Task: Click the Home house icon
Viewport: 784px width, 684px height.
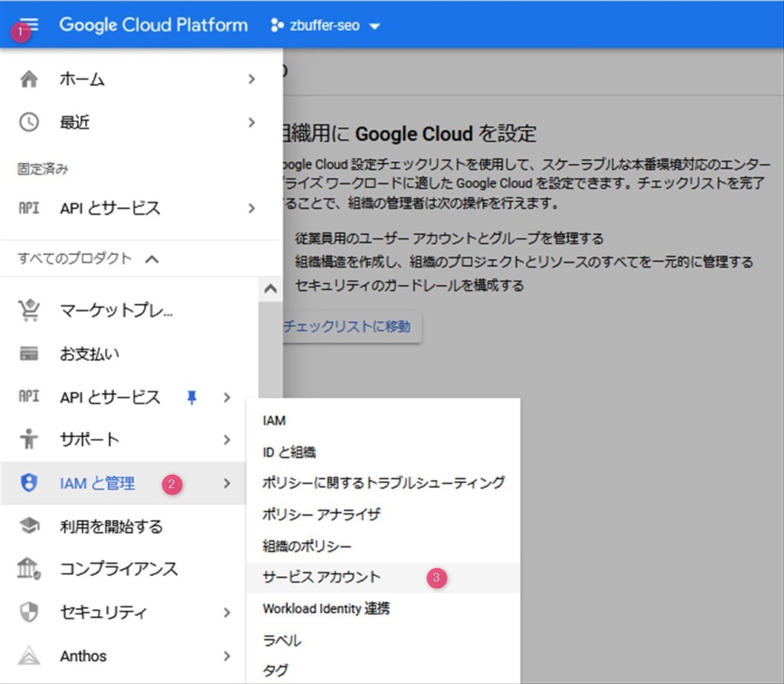Action: pos(29,79)
